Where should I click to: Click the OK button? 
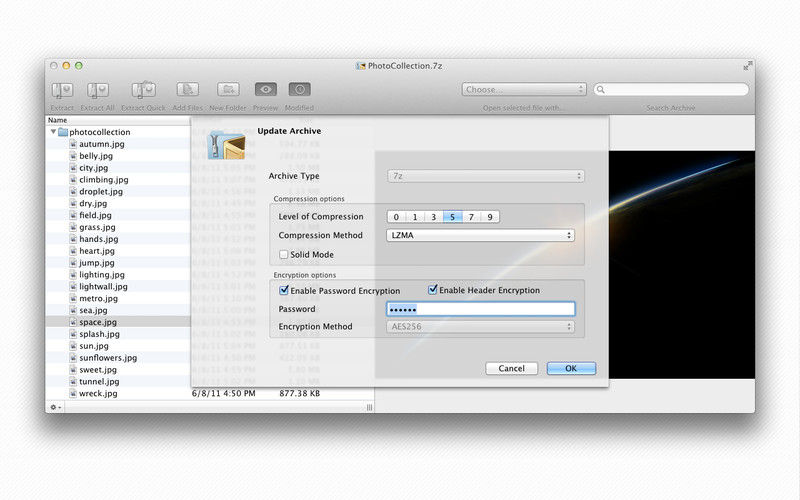571,368
